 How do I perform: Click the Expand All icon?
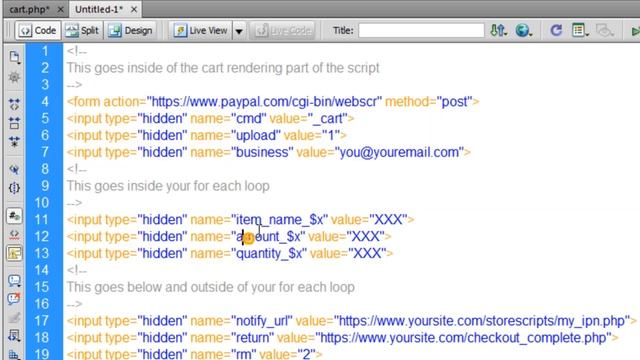[x=14, y=142]
